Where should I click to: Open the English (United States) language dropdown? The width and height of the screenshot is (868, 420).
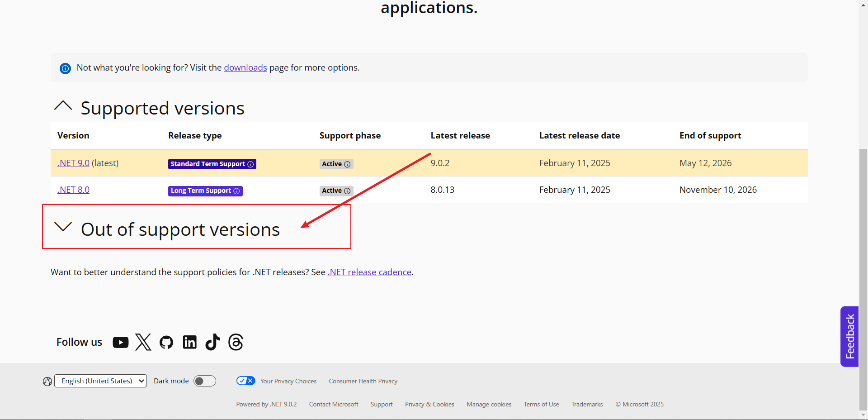click(x=100, y=381)
